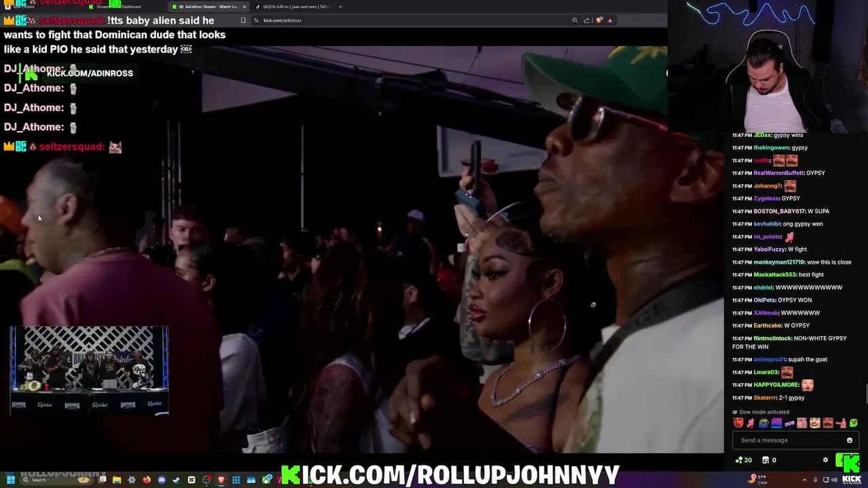Open YaboiFuzzy's username in chat
The height and width of the screenshot is (488, 868).
(x=769, y=249)
